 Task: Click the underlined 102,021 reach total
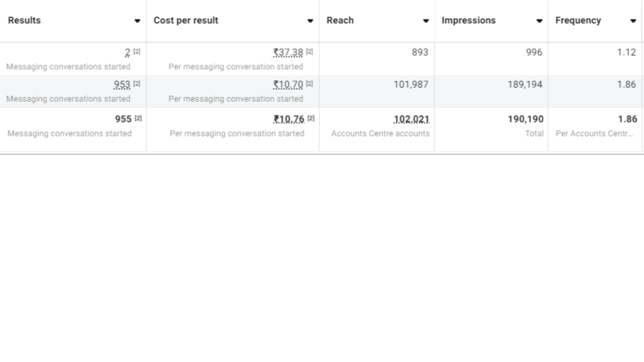coord(411,119)
